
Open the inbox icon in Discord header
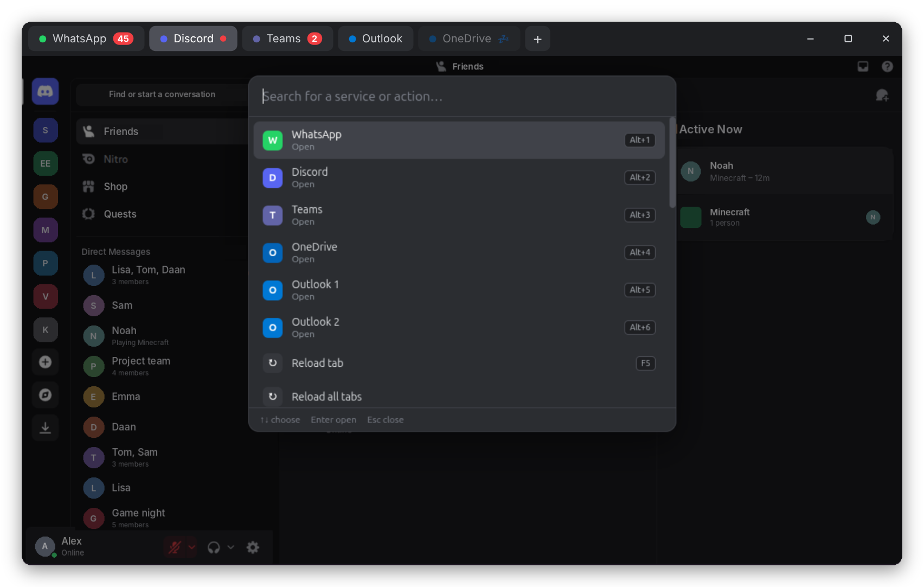coord(863,66)
